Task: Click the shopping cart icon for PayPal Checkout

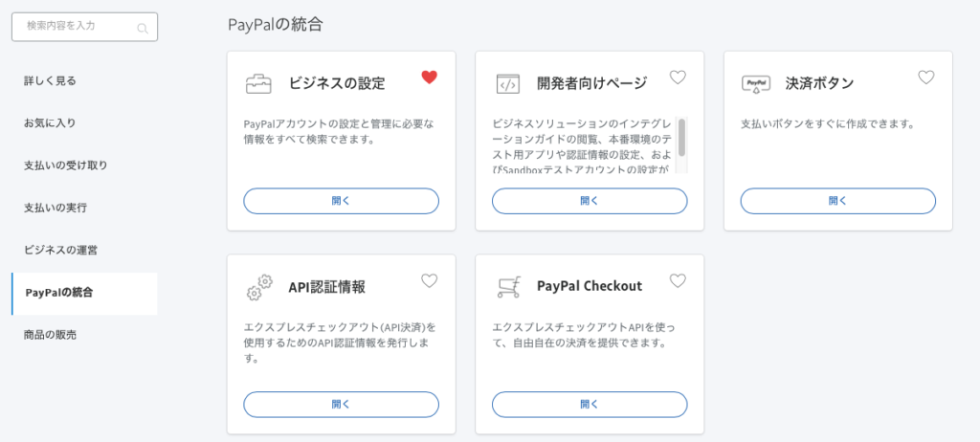Action: [x=507, y=287]
